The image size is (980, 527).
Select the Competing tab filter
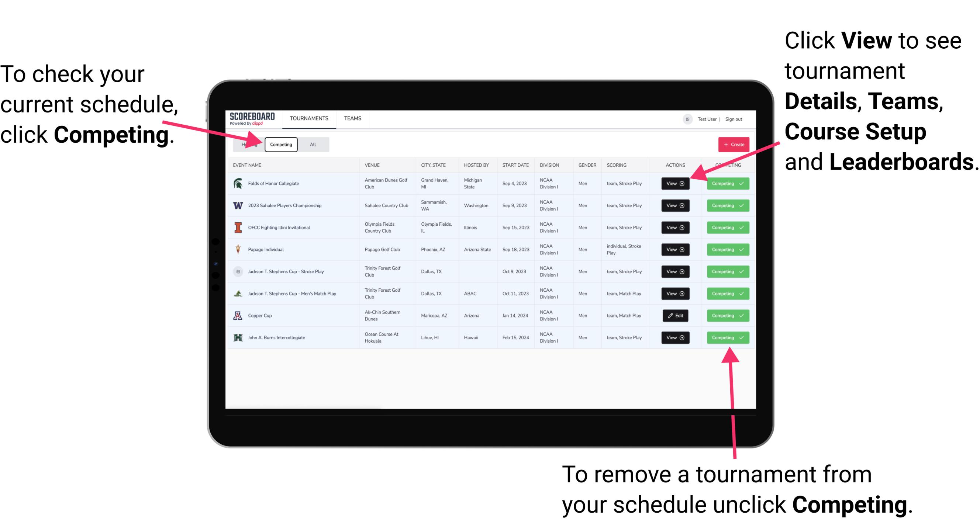tap(280, 144)
